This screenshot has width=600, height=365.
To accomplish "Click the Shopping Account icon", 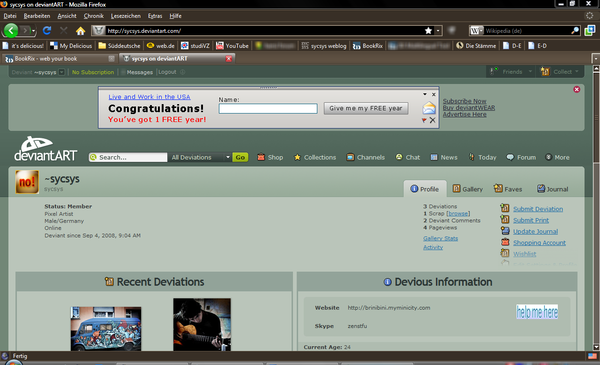I will 505,242.
